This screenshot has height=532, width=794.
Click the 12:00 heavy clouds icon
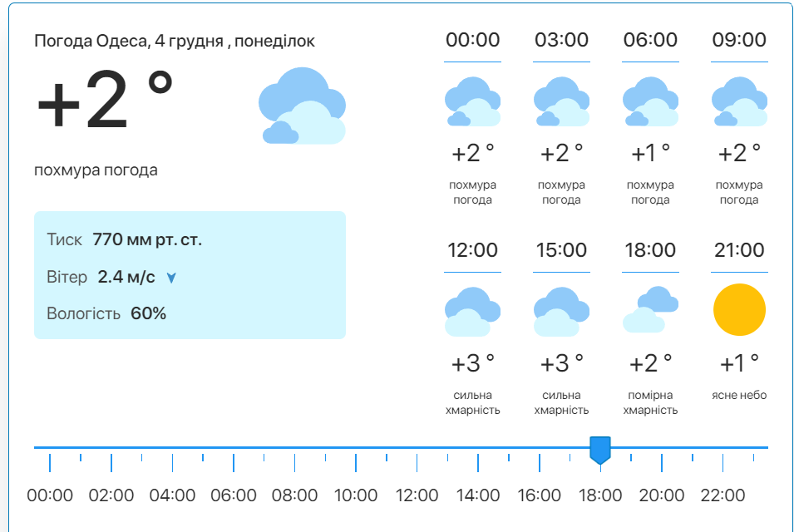pos(472,312)
